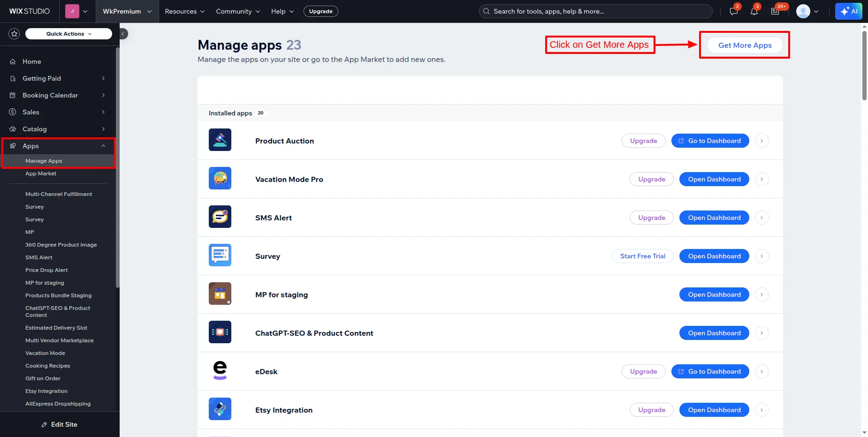868x437 pixels.
Task: Open the AI assistant
Action: coord(848,11)
